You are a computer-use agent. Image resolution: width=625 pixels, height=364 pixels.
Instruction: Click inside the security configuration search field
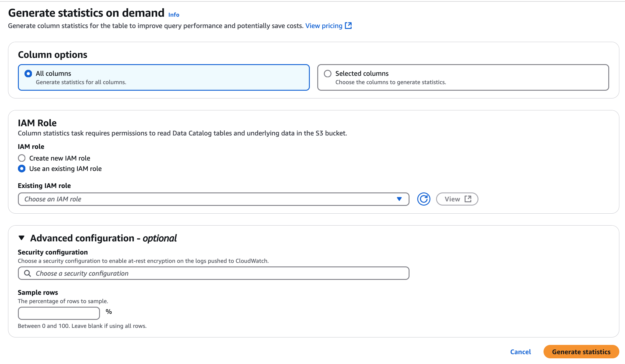pos(213,273)
